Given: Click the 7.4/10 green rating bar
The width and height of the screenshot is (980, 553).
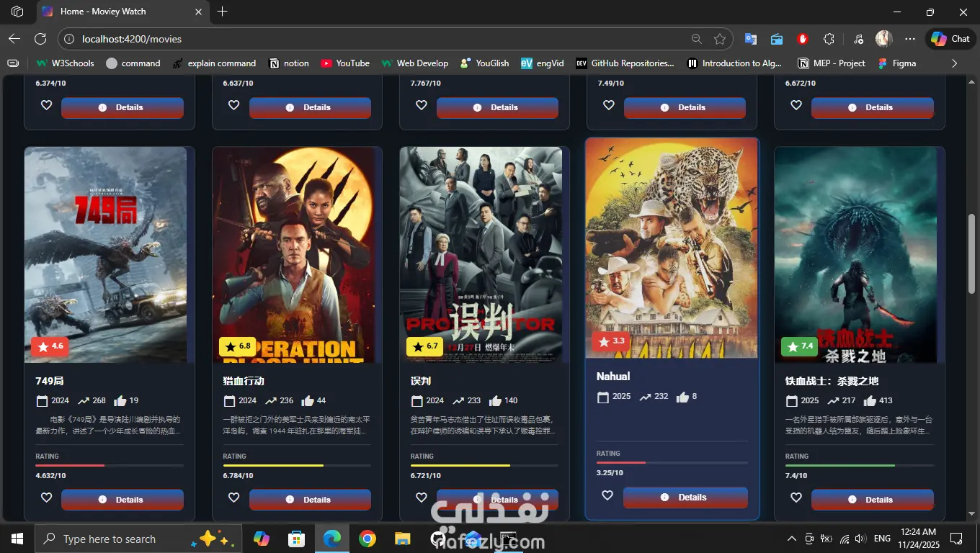Looking at the screenshot, I should [x=860, y=466].
